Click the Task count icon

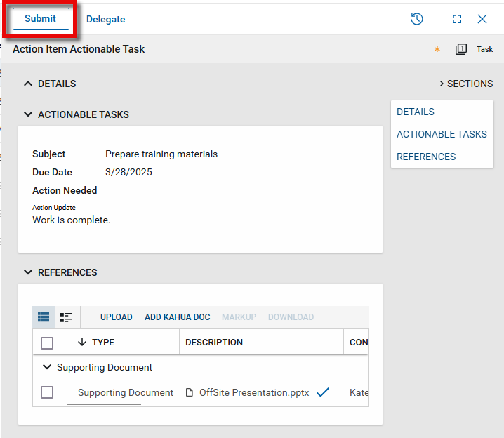click(461, 49)
